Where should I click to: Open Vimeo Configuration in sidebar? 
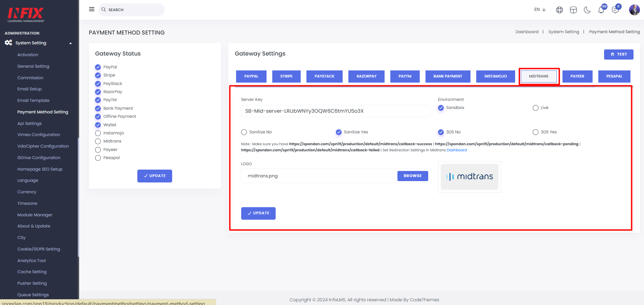click(x=39, y=135)
